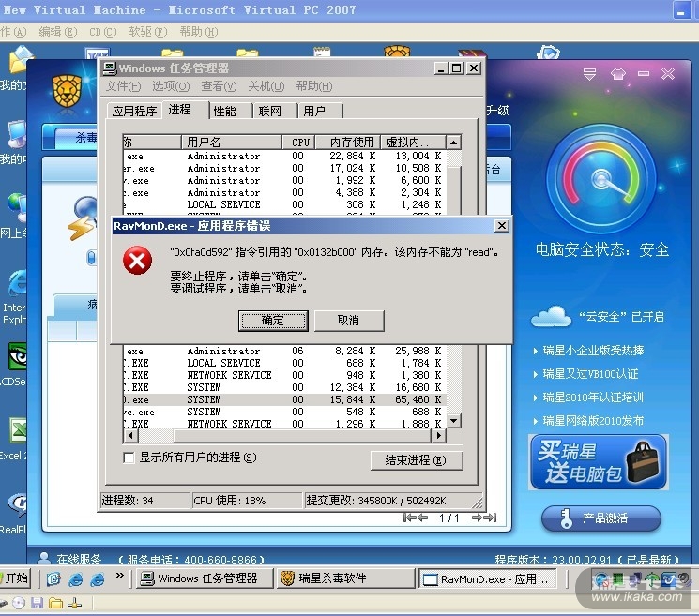
Task: Switch to Windows 任务管理器 taskbar button
Action: click(x=204, y=578)
